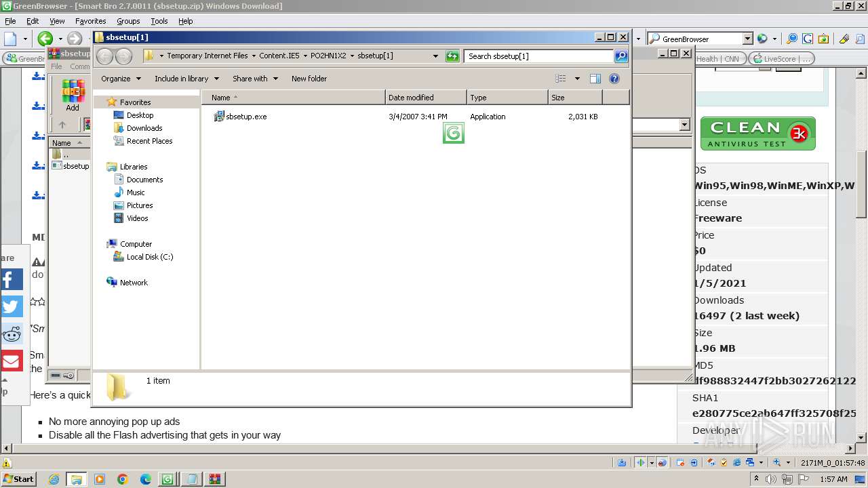The width and height of the screenshot is (868, 488).
Task: Open the New page dropdown arrow in GreenBrowser
Action: 25,39
